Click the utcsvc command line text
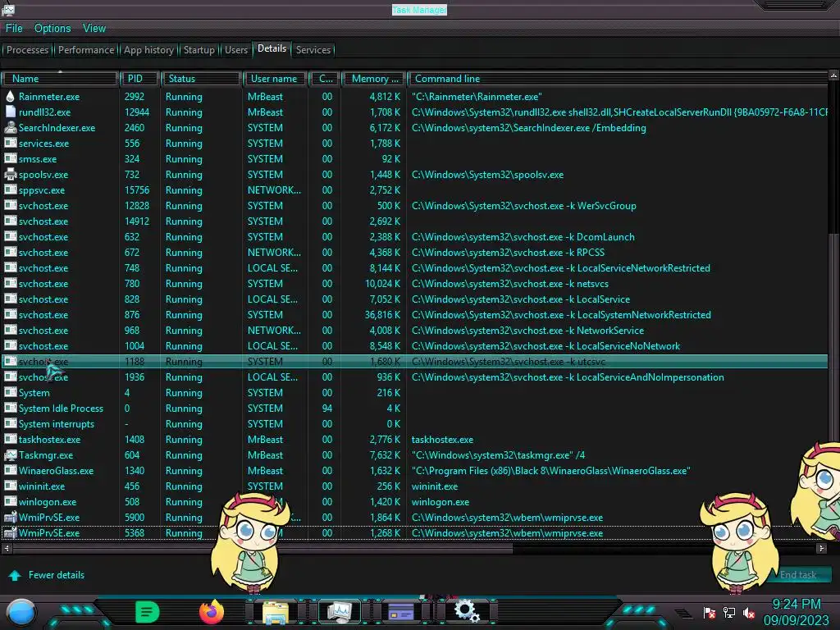 click(509, 362)
